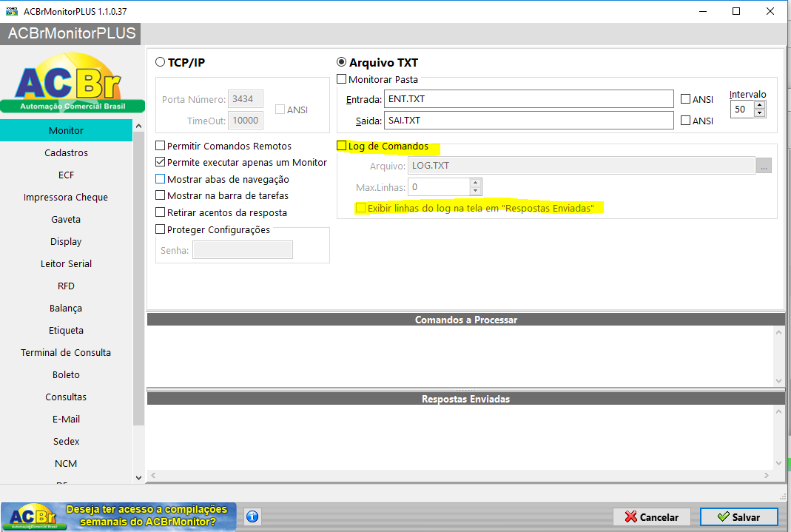Open Leitor Serial settings
The image size is (791, 532).
click(x=66, y=263)
